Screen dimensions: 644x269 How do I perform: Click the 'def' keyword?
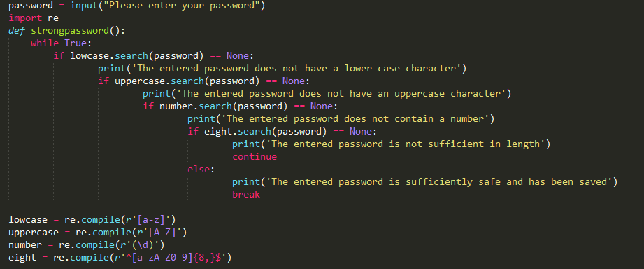(17, 31)
